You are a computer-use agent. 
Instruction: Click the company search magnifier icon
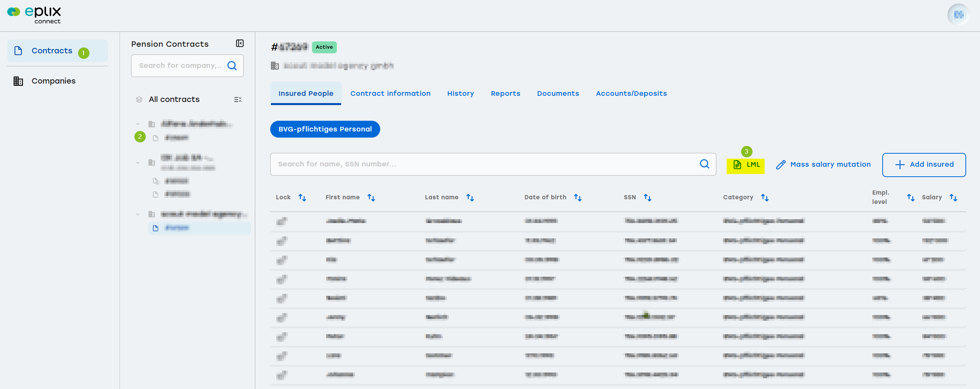[x=232, y=66]
